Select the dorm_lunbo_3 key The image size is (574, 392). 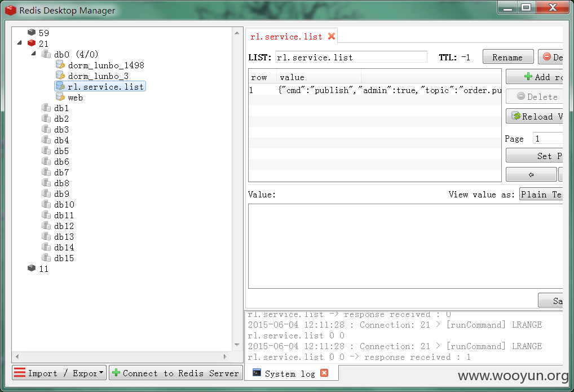tap(98, 76)
